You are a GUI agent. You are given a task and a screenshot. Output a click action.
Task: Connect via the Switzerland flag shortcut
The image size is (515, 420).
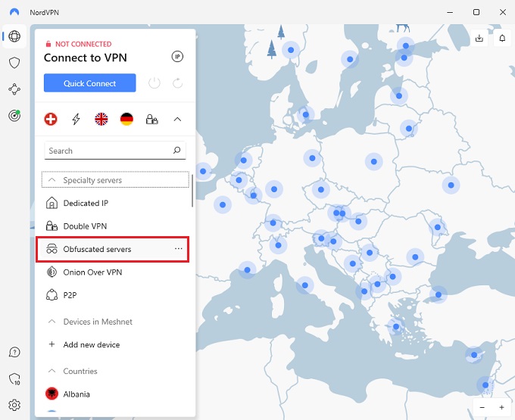[51, 119]
